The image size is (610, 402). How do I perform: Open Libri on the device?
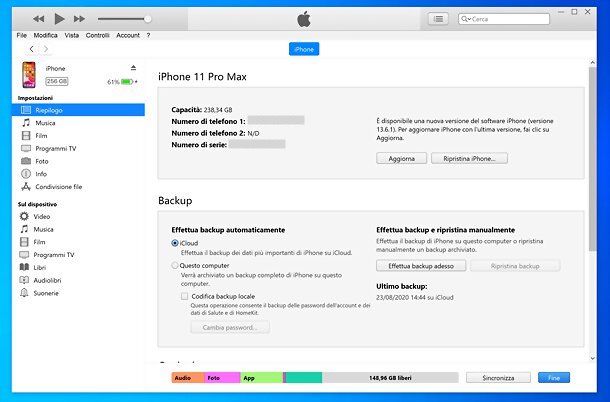[x=40, y=267]
